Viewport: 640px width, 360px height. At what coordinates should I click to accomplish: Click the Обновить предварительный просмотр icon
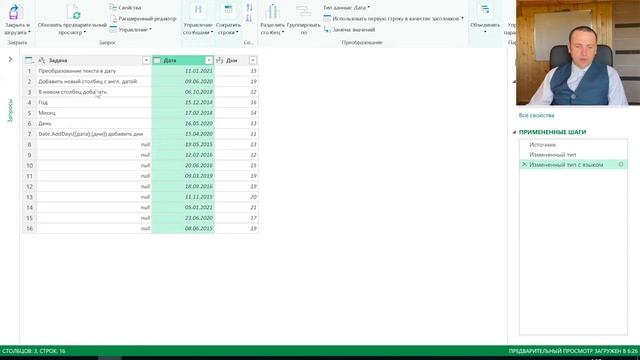pos(73,11)
